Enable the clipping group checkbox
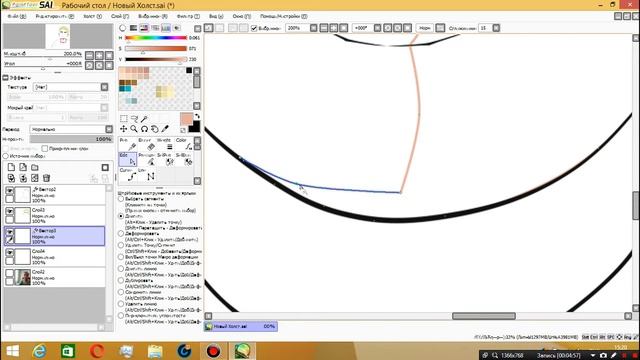640x360 pixels. (44, 148)
